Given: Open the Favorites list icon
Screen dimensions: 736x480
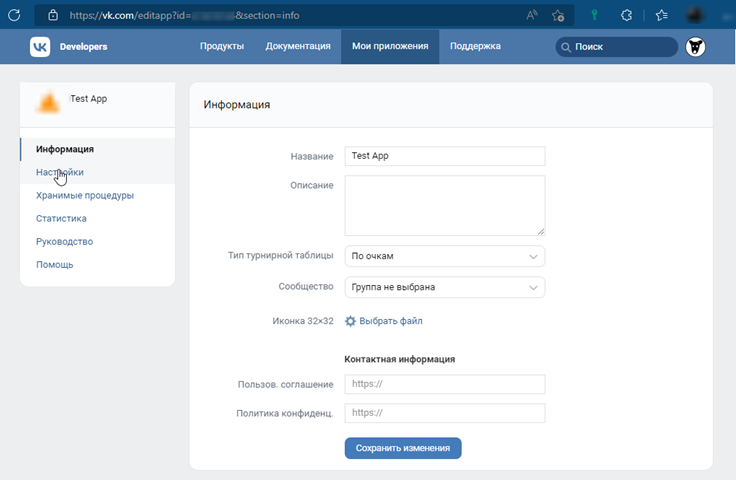Looking at the screenshot, I should pos(662,15).
